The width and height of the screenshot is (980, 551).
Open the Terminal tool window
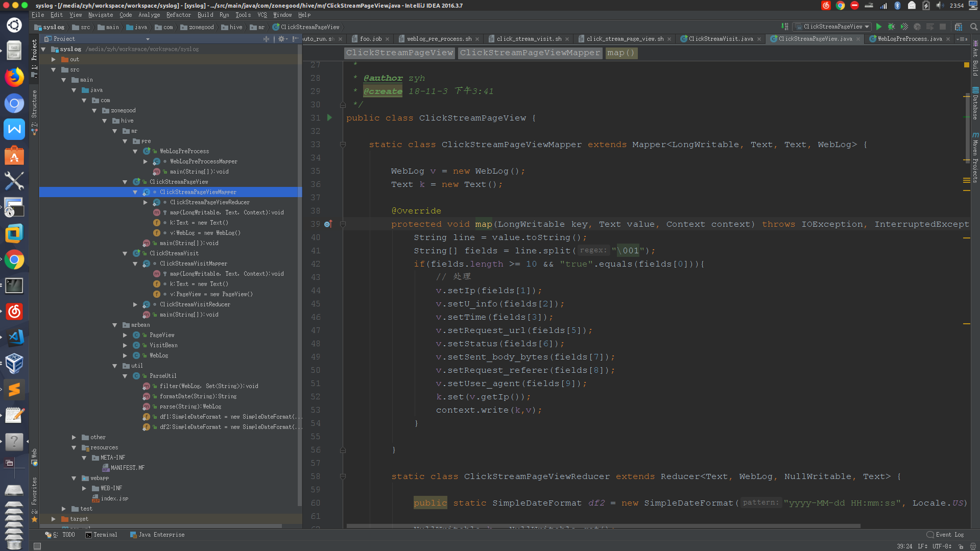pyautogui.click(x=101, y=535)
